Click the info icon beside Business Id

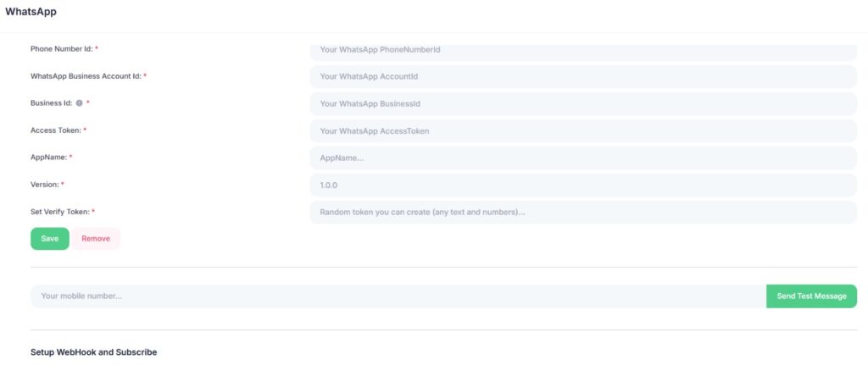pos(79,103)
